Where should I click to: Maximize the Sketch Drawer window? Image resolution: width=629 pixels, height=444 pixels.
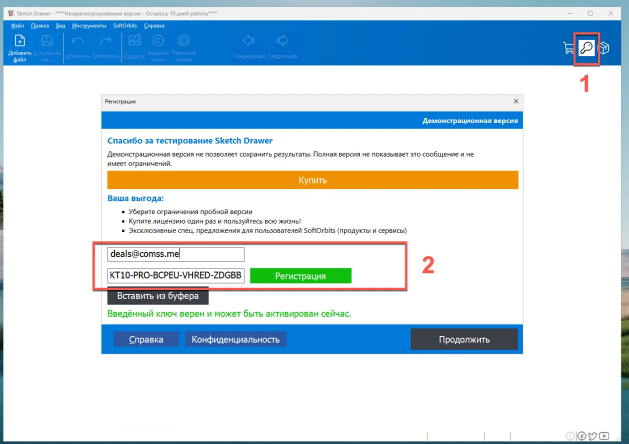pos(590,13)
